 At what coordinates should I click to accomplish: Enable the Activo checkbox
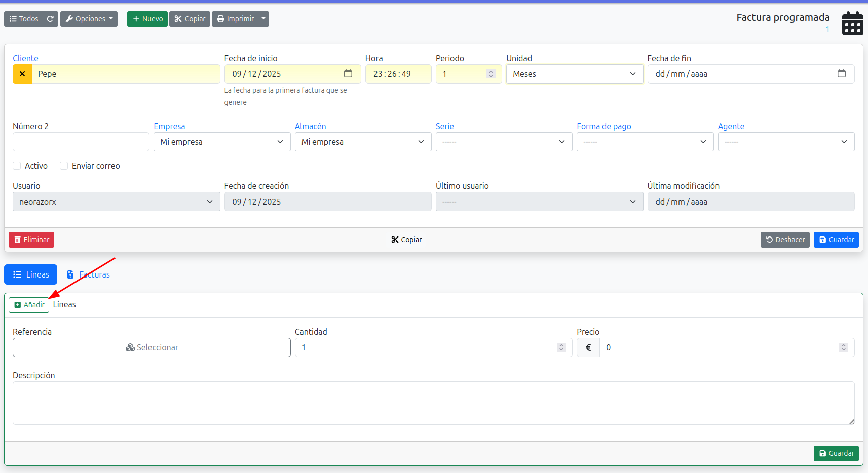(17, 166)
